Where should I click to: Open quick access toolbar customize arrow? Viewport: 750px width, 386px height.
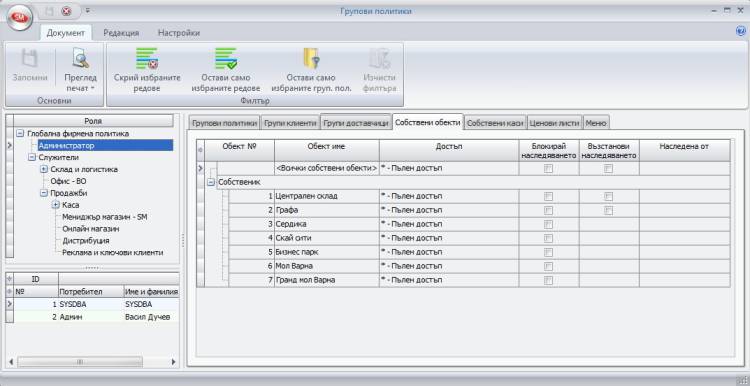tap(88, 11)
